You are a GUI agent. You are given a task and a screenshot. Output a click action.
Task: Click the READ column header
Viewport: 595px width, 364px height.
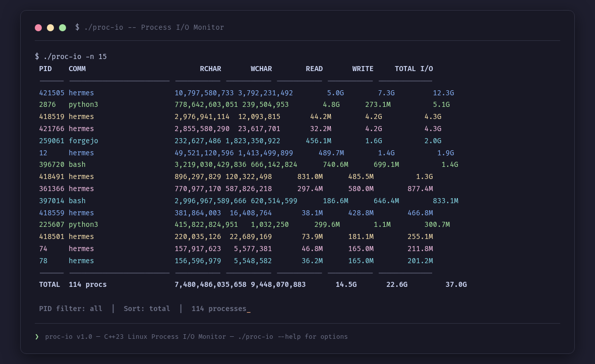pyautogui.click(x=314, y=69)
